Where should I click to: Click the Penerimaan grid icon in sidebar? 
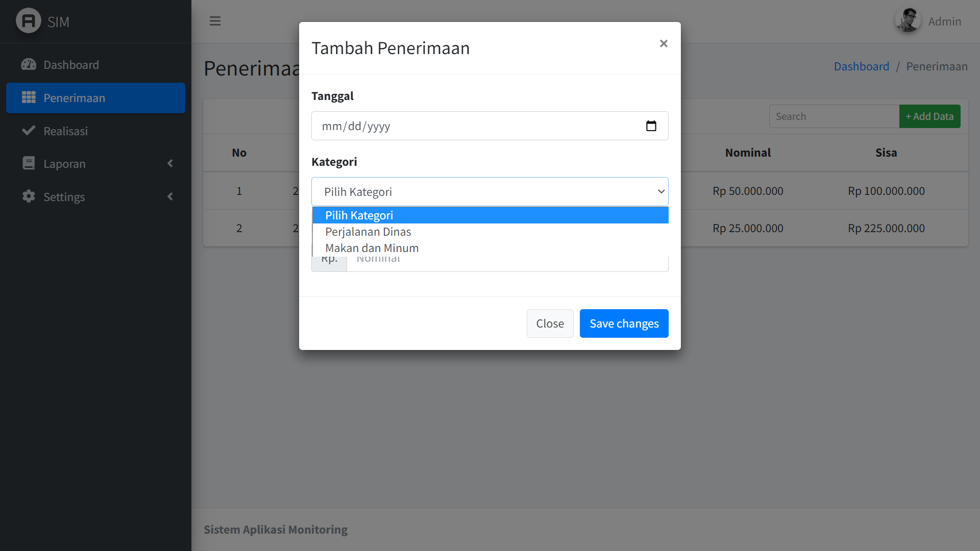[x=29, y=97]
